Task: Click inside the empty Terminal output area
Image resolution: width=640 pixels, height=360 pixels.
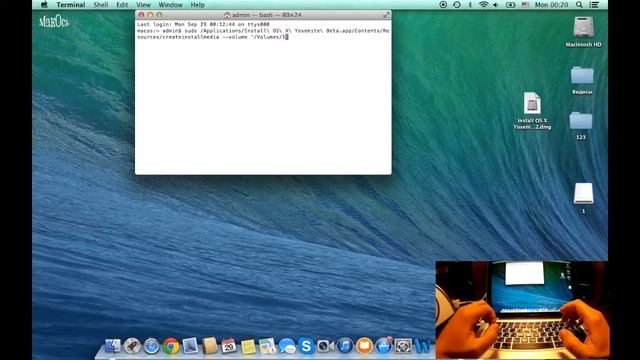Action: (x=263, y=106)
